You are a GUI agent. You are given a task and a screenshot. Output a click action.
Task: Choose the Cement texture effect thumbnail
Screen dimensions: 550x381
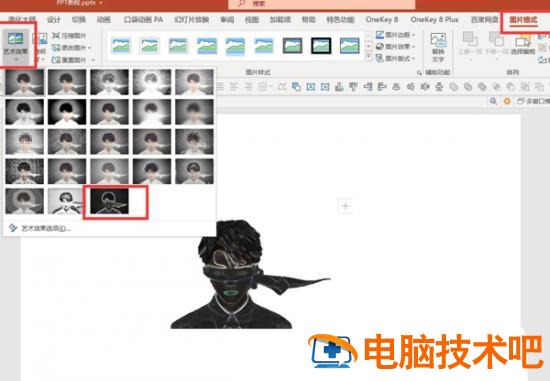[x=24, y=172]
